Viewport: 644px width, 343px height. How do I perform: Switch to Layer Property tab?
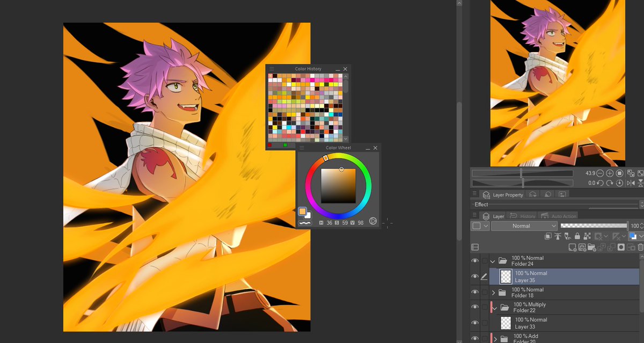[502, 195]
